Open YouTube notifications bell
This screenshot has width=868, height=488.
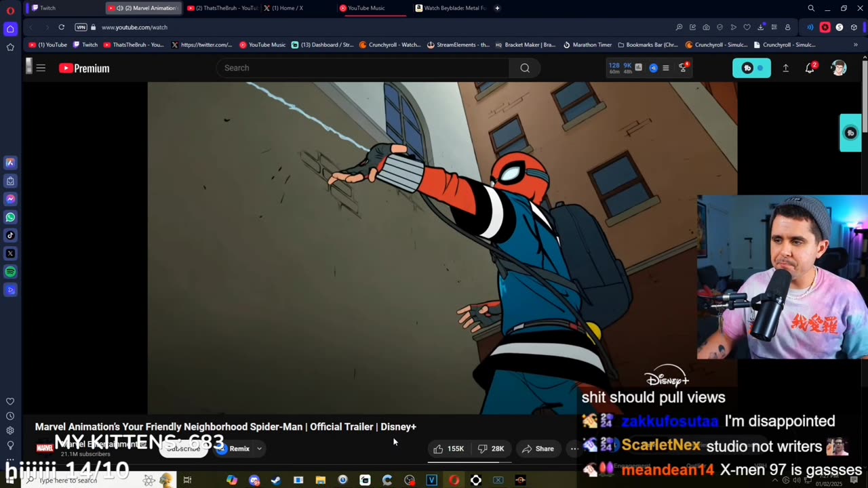[810, 68]
